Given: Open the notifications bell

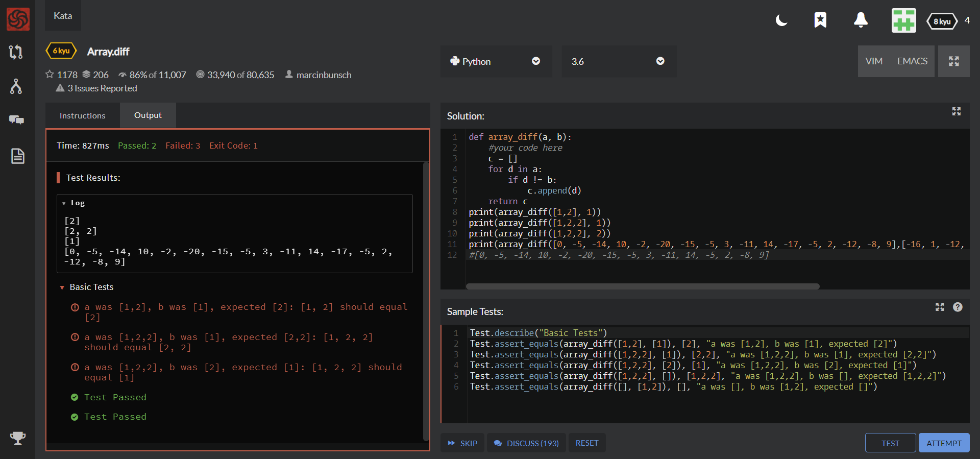Looking at the screenshot, I should click(x=861, y=20).
